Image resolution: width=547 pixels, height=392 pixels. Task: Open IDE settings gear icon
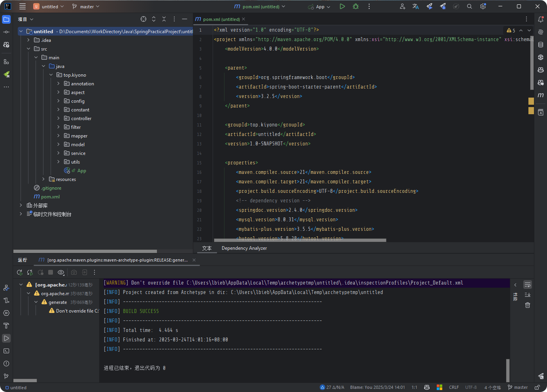pyautogui.click(x=483, y=6)
